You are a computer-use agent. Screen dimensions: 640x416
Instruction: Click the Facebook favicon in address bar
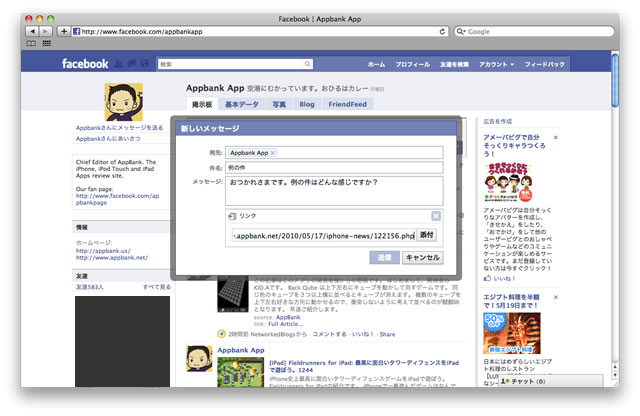[x=76, y=31]
